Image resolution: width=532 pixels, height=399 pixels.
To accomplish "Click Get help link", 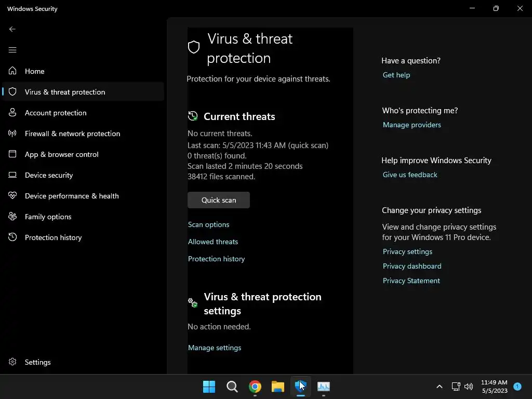I will pos(396,75).
